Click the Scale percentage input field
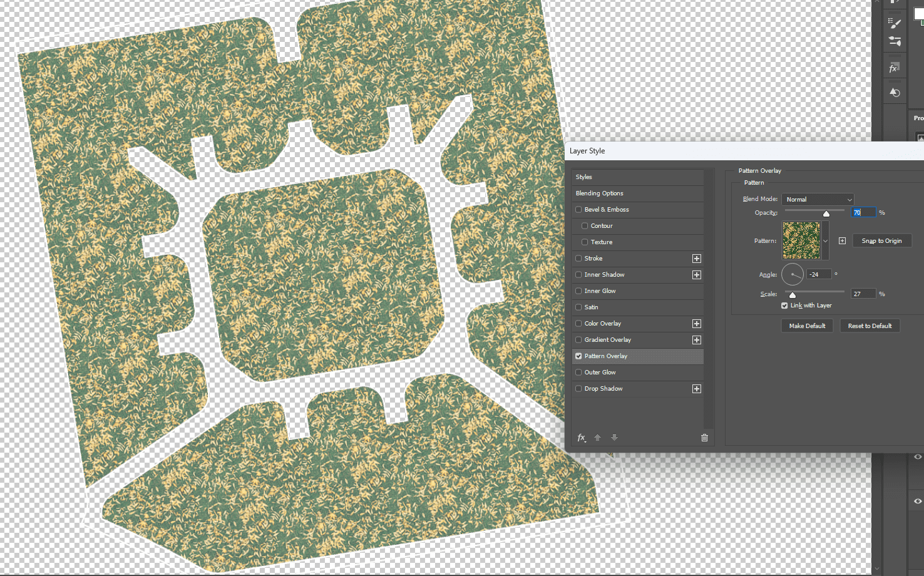This screenshot has width=924, height=576. coord(863,294)
